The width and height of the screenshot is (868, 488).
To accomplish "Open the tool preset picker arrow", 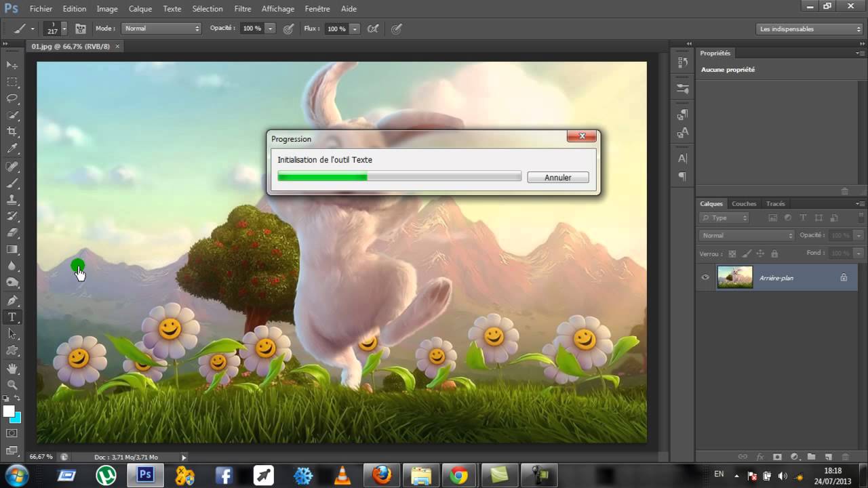I will (x=33, y=28).
